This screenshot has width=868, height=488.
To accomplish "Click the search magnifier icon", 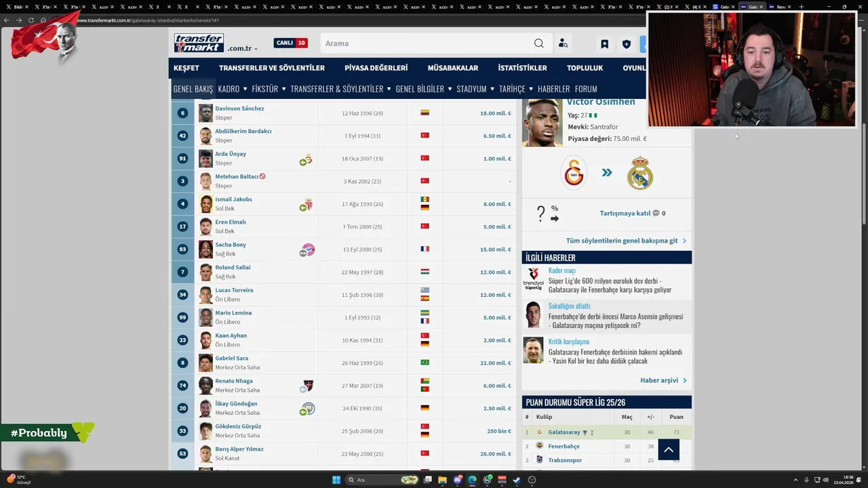I will [538, 43].
